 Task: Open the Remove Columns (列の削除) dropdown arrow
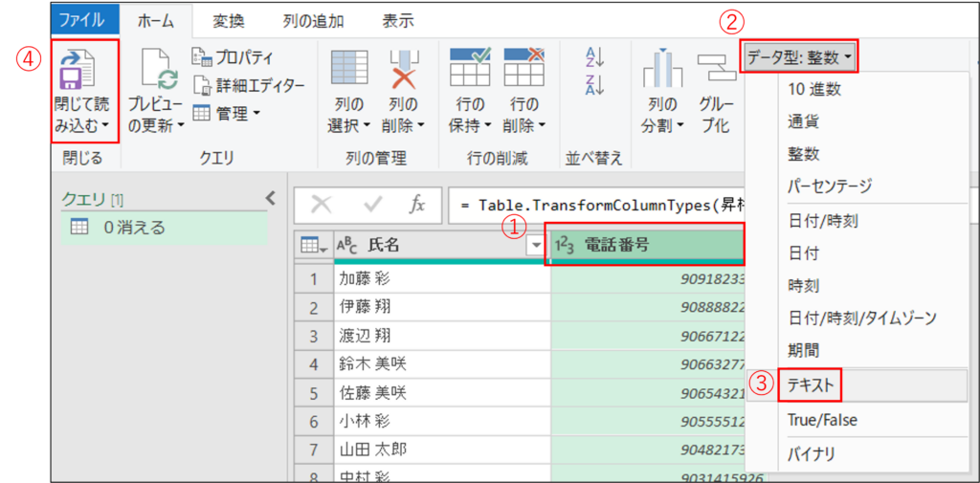(421, 125)
